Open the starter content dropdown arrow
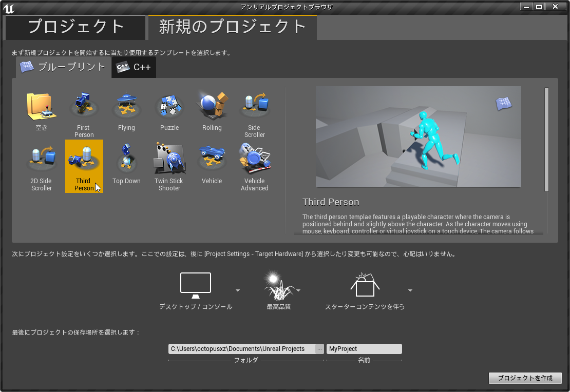This screenshot has width=570, height=392. (x=410, y=290)
